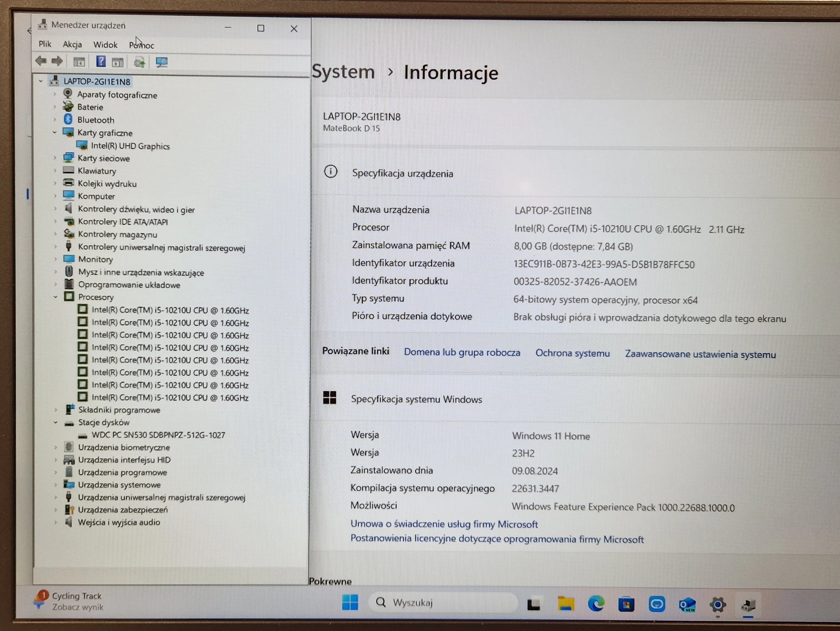This screenshot has height=631, width=840.
Task: Click the Kolejki wydruku printer icon
Action: (69, 183)
